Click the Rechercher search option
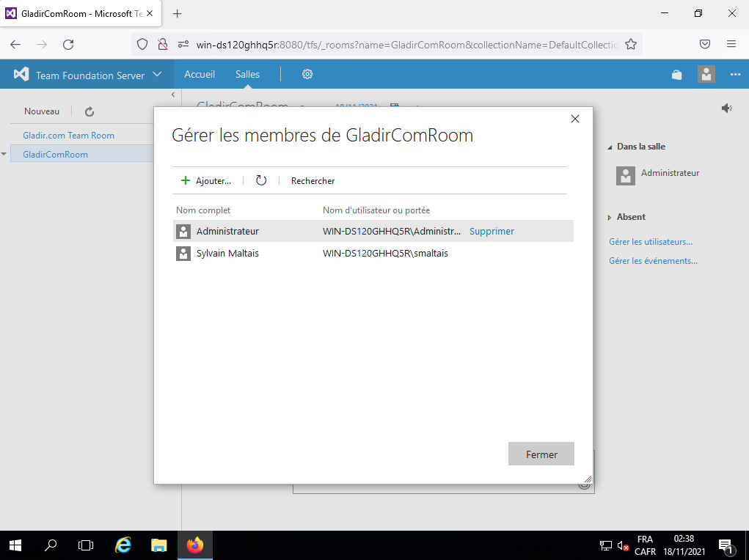 click(x=313, y=180)
